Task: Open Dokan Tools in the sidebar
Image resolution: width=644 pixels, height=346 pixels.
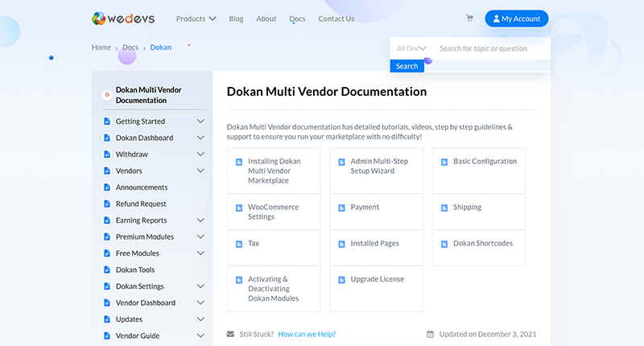Action: 135,270
